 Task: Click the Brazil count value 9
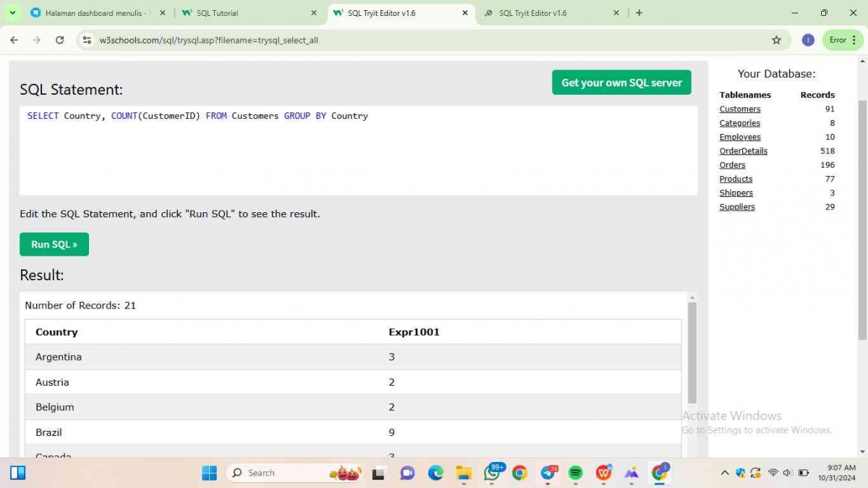coord(391,432)
